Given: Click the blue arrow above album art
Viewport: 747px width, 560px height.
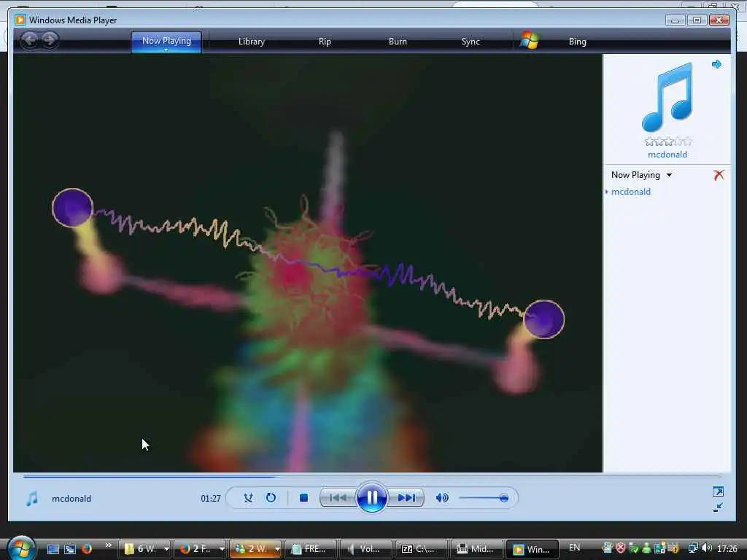Looking at the screenshot, I should (x=716, y=64).
